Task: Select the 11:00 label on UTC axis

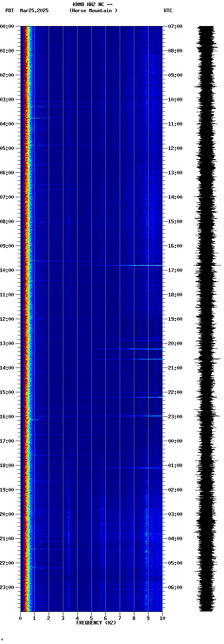Action: [175, 124]
